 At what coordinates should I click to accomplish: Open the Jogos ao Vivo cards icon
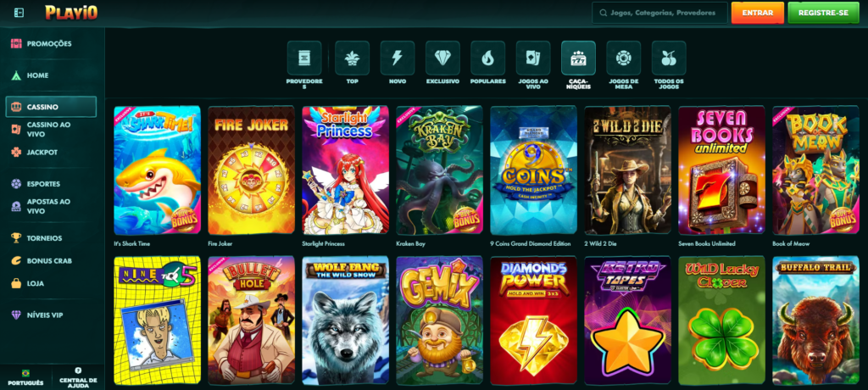[533, 58]
